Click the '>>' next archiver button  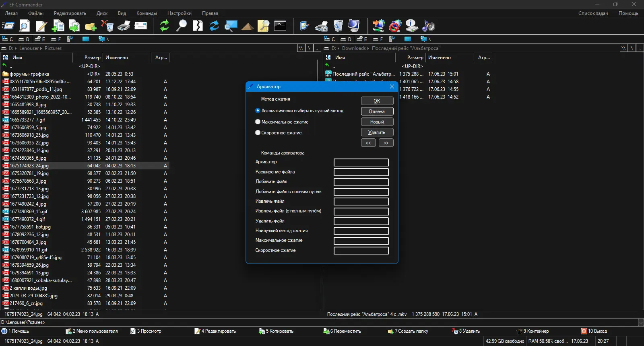tap(386, 143)
